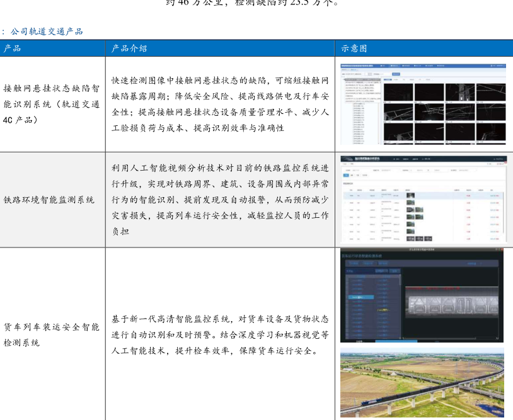This screenshot has height=420, width=513.
Task: Click the 铁路环境智能监测系统 product name
Action: pyautogui.click(x=49, y=200)
